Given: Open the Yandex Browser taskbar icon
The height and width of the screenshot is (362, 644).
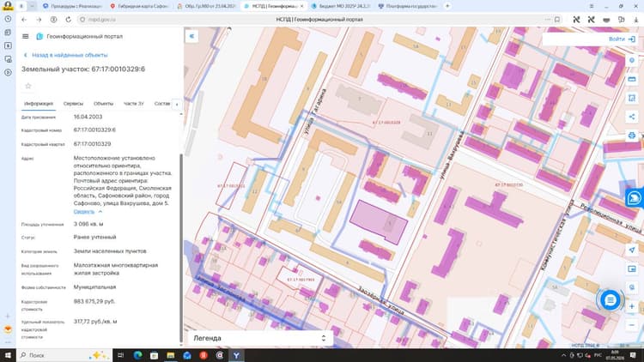Looking at the screenshot, I should 236,355.
